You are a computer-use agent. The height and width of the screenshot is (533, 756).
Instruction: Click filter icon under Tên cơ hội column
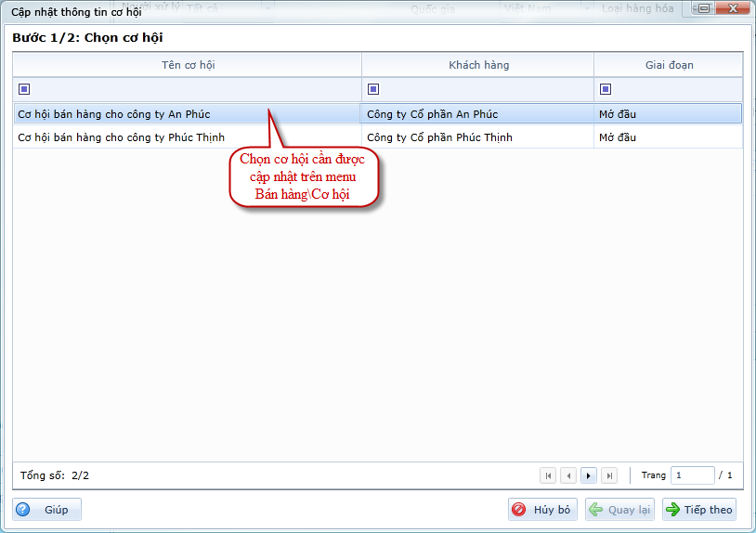click(x=24, y=89)
